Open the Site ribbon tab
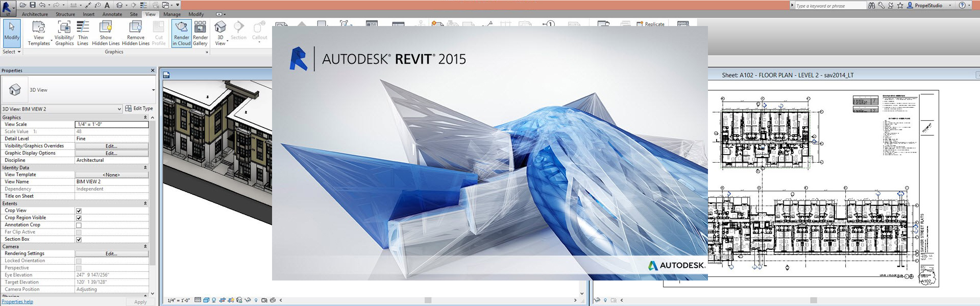 click(x=134, y=14)
